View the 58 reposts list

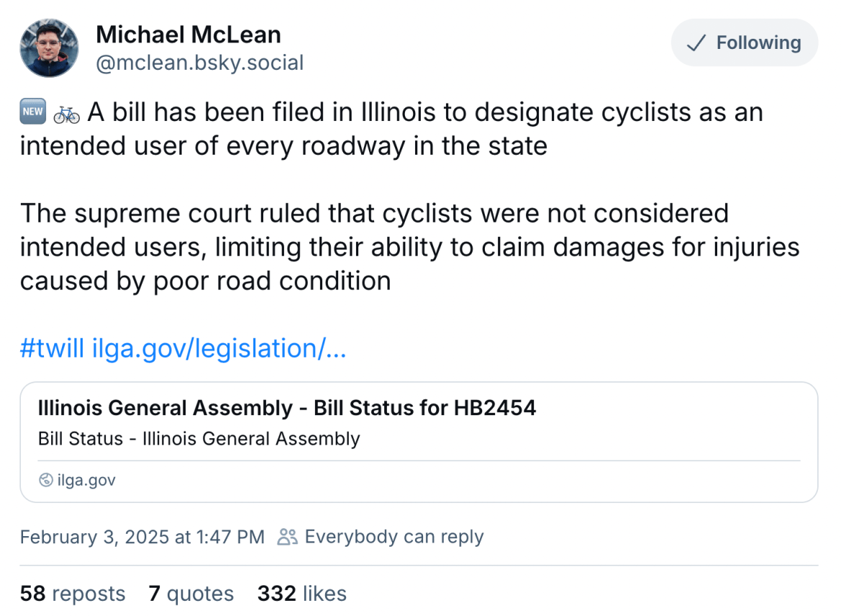72,593
